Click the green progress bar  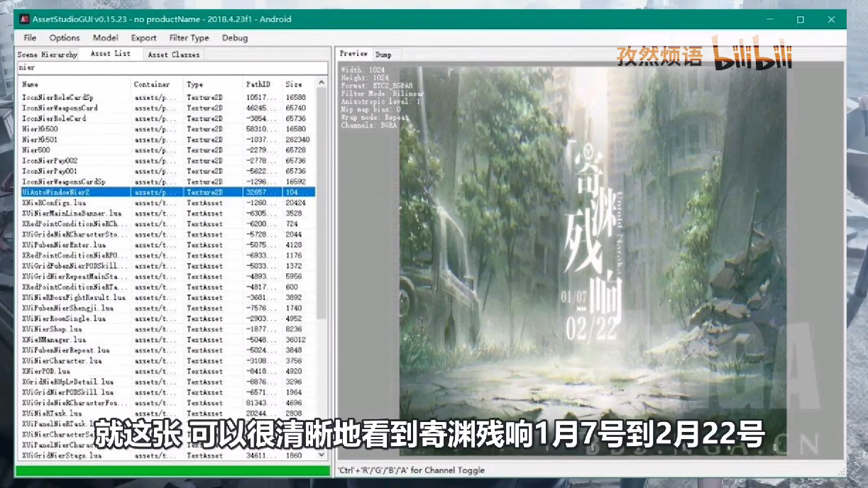point(172,470)
